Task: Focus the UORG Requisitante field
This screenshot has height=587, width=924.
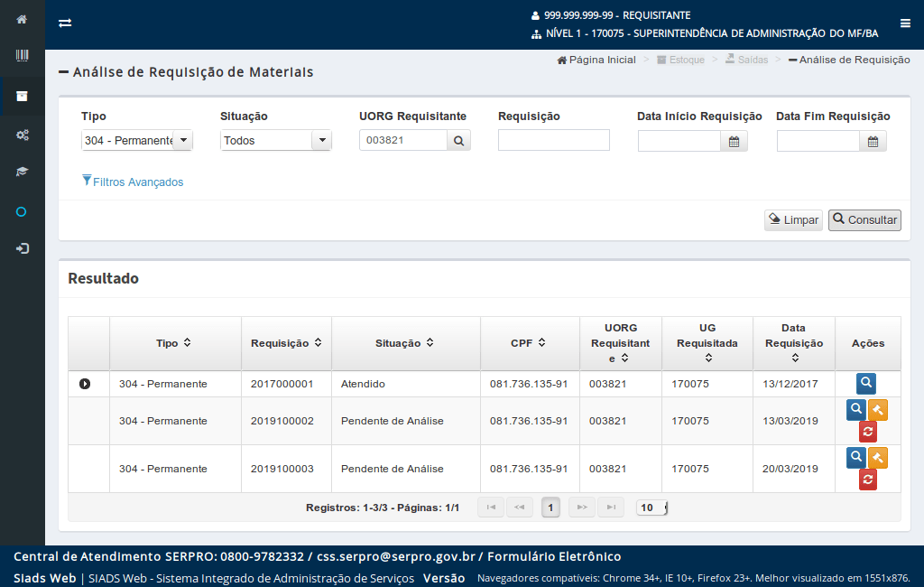Action: 403,140
